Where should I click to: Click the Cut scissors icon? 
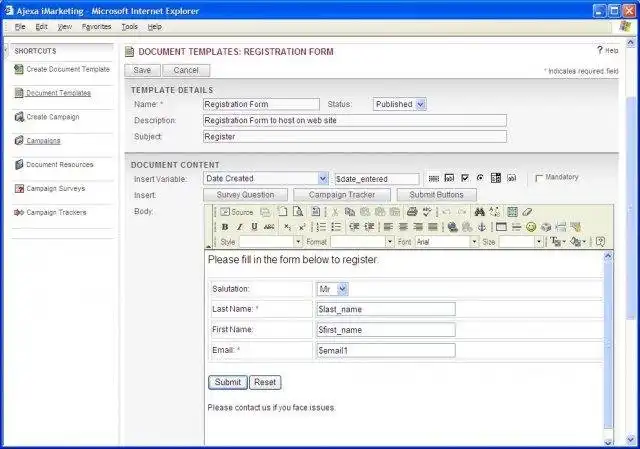pos(335,212)
